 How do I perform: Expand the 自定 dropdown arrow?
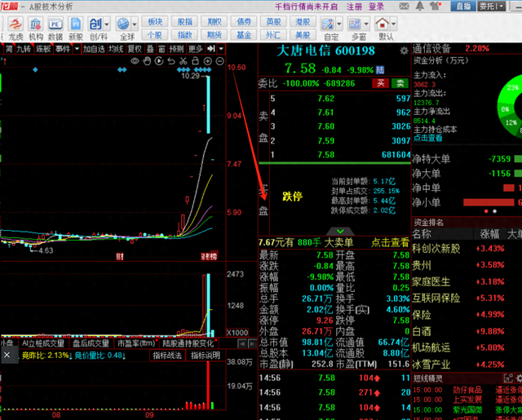(x=339, y=24)
